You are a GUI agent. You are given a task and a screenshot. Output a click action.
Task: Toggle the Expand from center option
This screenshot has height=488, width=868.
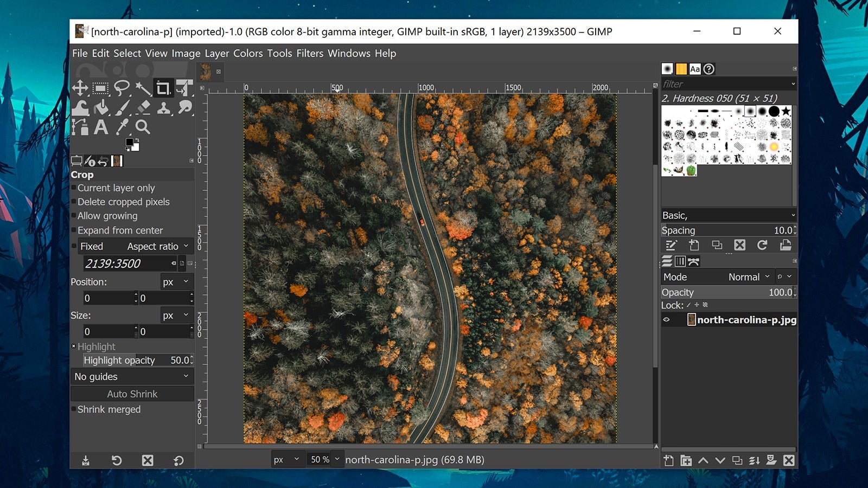(74, 230)
